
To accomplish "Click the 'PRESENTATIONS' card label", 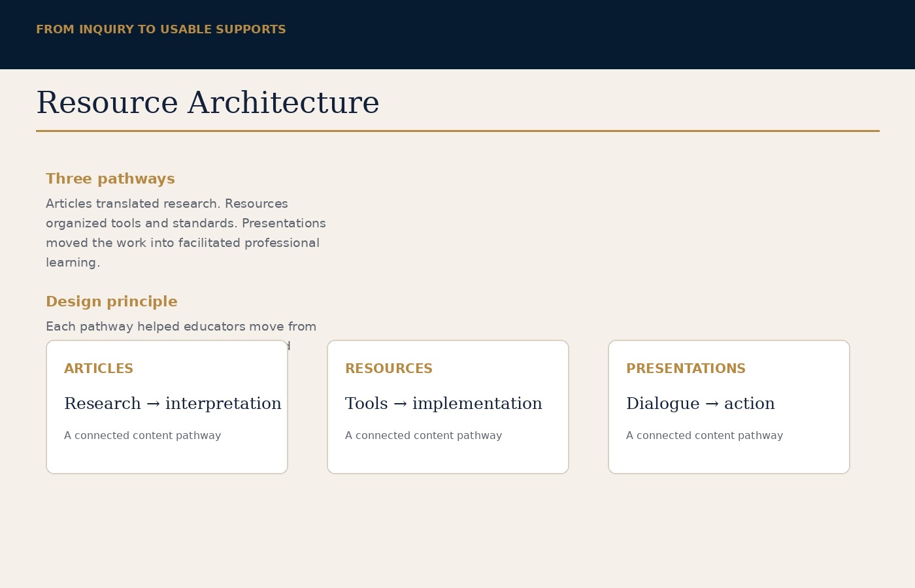I will (x=686, y=368).
